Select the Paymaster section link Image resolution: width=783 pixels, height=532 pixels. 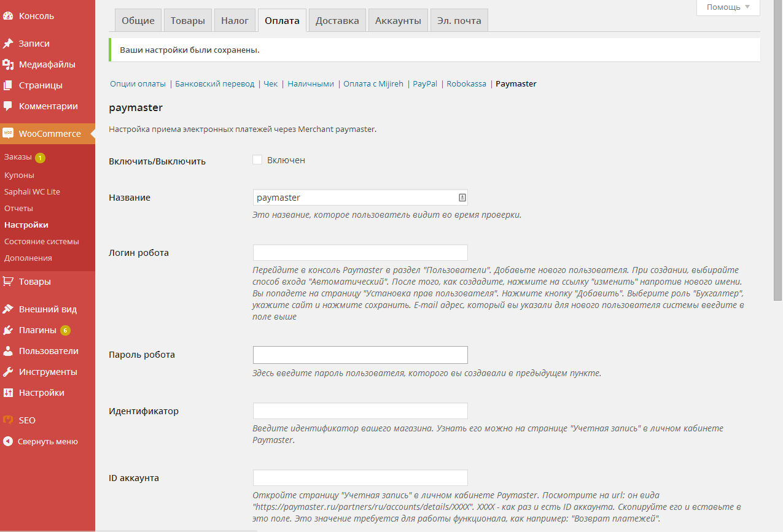click(516, 84)
